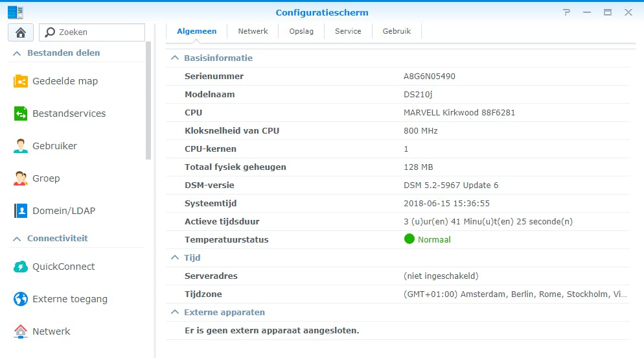This screenshot has height=358, width=644.
Task: Open the Netwerk house icon in sidebar
Action: 21,331
